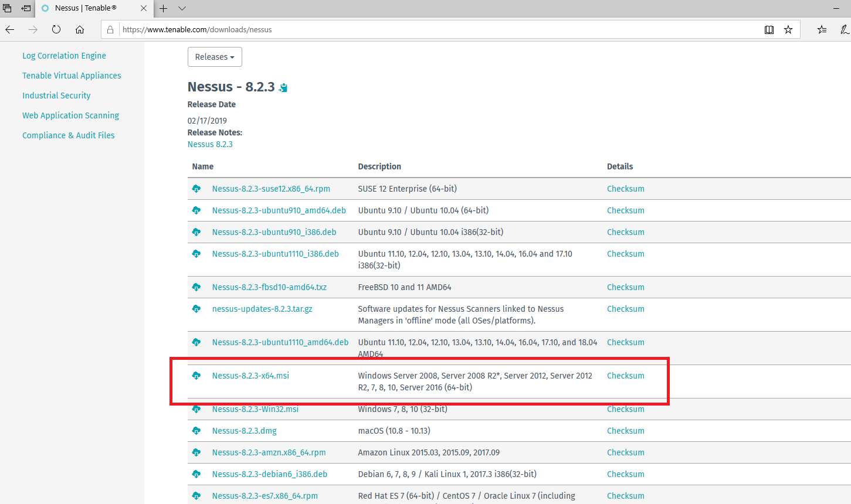Download Nessus-8.2.3.dmg file link
Screen dimensions: 851x504
coord(245,431)
